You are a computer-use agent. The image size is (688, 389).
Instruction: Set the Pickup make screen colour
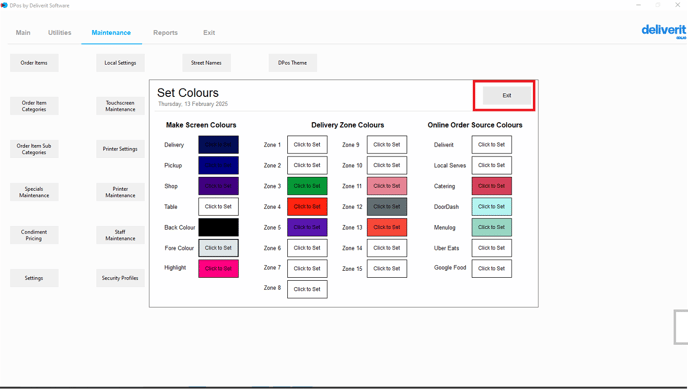click(219, 165)
